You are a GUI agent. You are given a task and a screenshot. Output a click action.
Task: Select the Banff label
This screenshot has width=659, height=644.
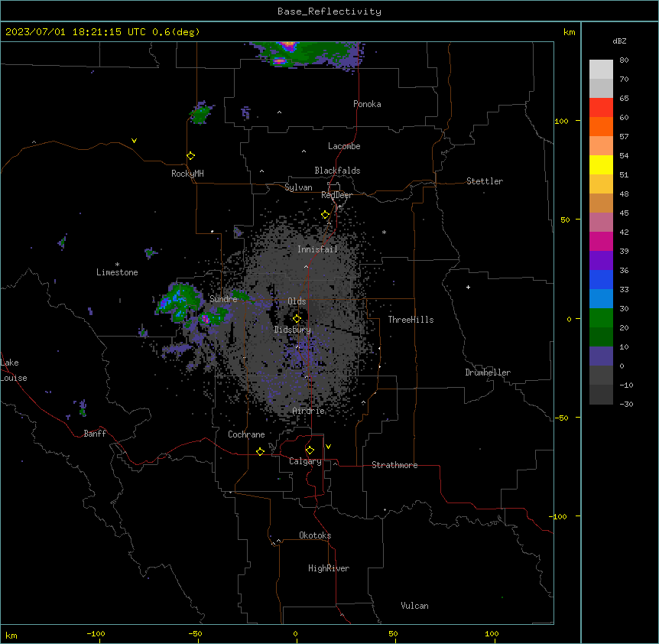[x=95, y=434]
